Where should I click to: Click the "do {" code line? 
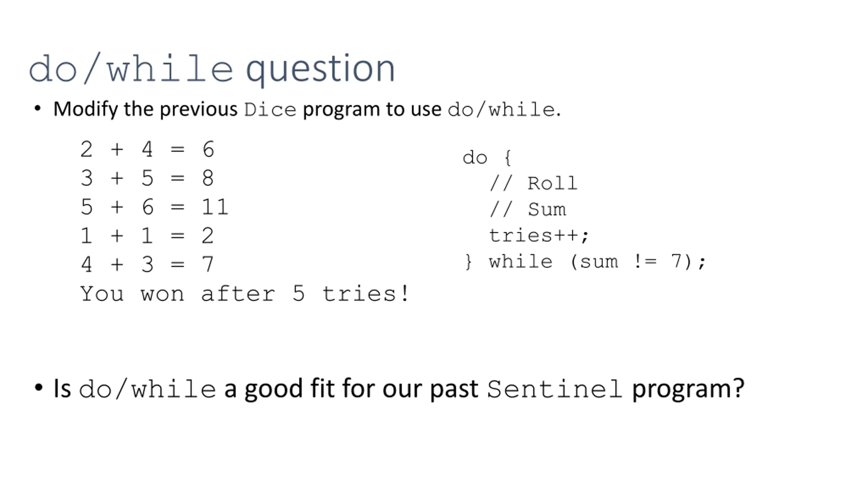(487, 158)
